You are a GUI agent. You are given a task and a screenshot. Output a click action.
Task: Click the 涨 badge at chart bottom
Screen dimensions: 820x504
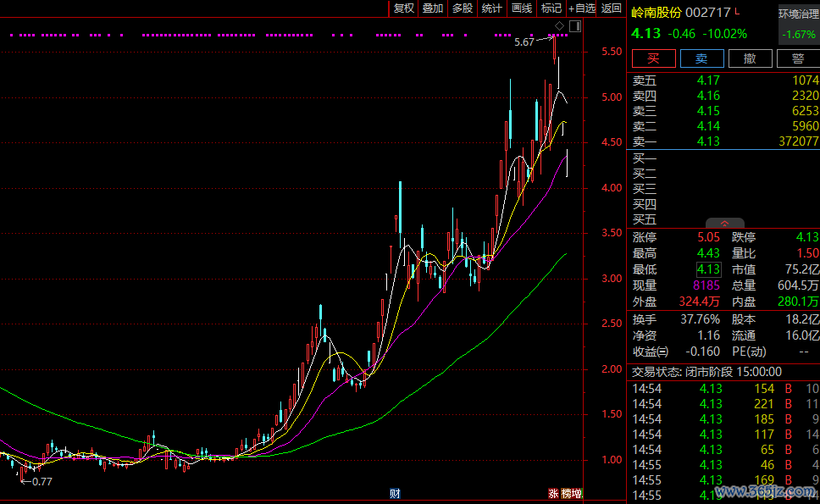(x=553, y=493)
